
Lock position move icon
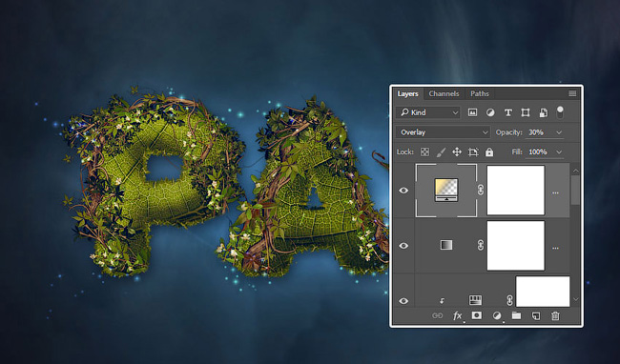click(x=457, y=152)
